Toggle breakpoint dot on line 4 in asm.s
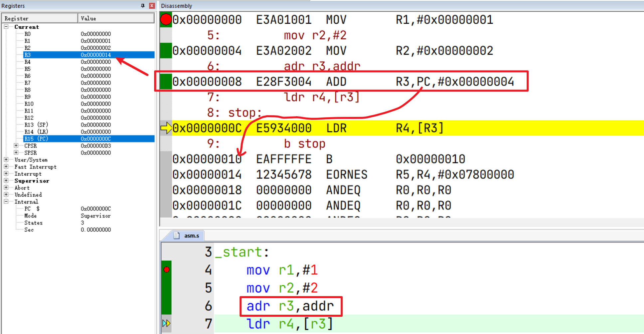The width and height of the screenshot is (644, 334). 167,269
